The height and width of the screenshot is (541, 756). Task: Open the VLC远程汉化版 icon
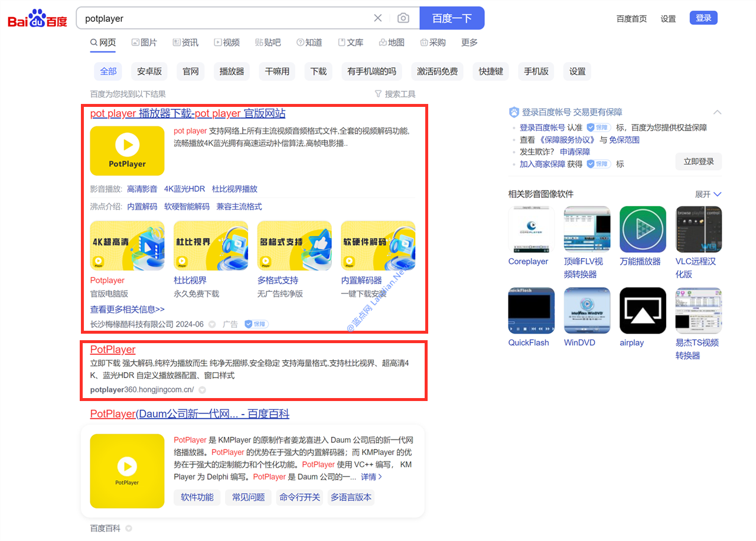(x=699, y=229)
